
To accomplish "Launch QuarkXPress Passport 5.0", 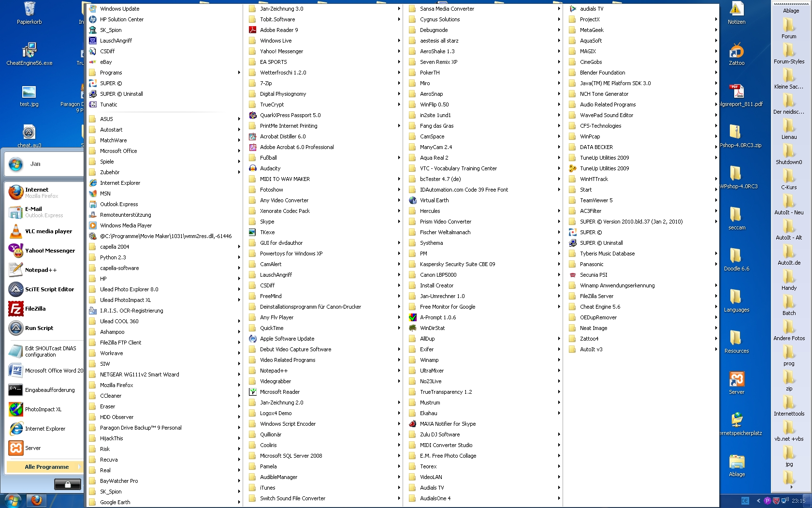I will point(290,115).
